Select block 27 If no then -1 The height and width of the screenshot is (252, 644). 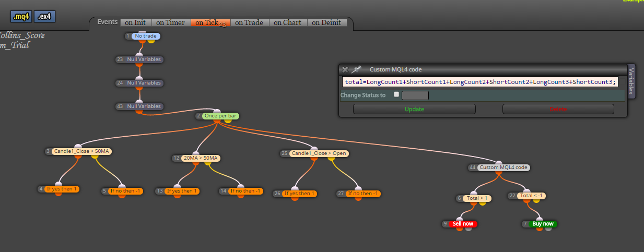363,194
